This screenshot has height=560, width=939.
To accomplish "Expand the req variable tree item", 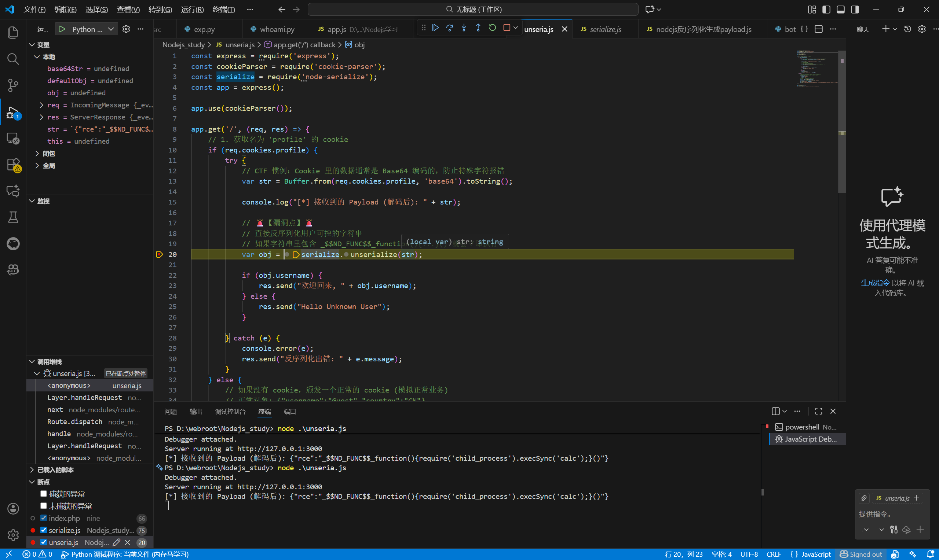I will tap(41, 105).
